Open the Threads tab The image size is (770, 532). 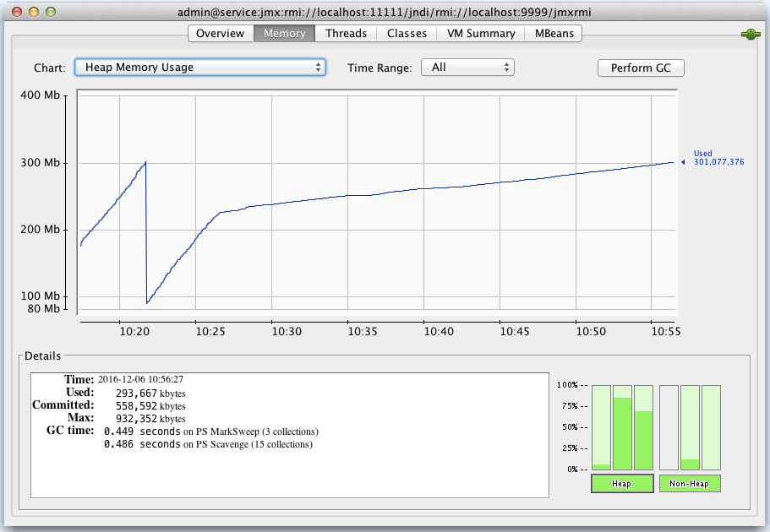pos(347,34)
